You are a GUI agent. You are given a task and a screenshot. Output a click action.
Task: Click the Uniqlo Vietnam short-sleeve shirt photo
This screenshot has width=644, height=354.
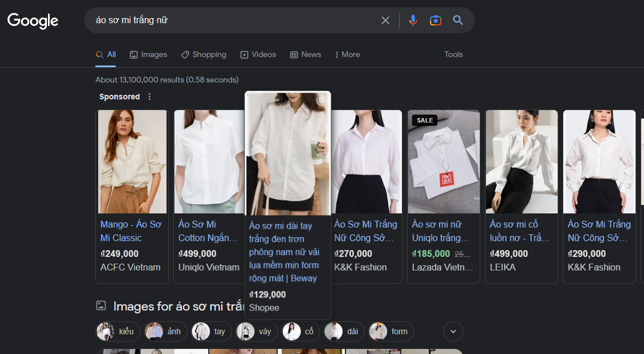tap(209, 162)
